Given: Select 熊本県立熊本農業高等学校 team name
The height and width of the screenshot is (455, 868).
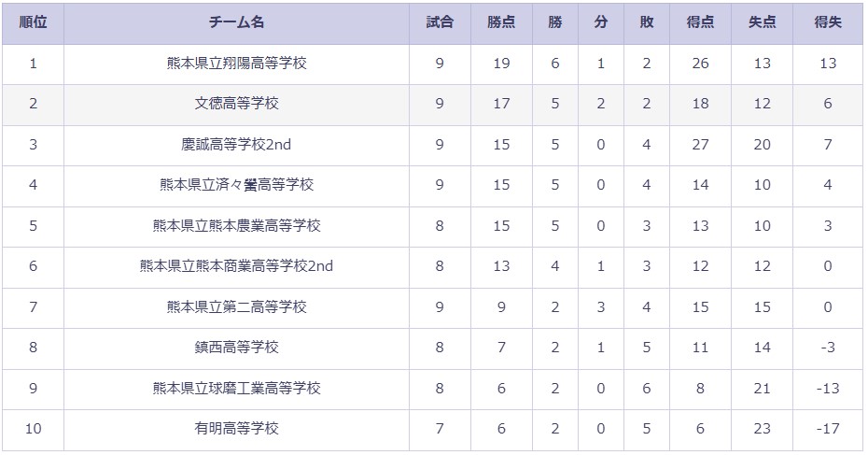Looking at the screenshot, I should 236,226.
